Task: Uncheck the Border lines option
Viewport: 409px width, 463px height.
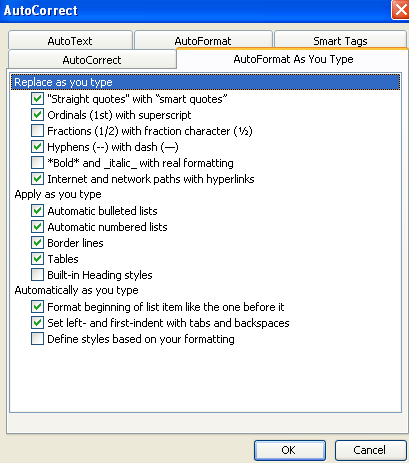Action: (37, 243)
